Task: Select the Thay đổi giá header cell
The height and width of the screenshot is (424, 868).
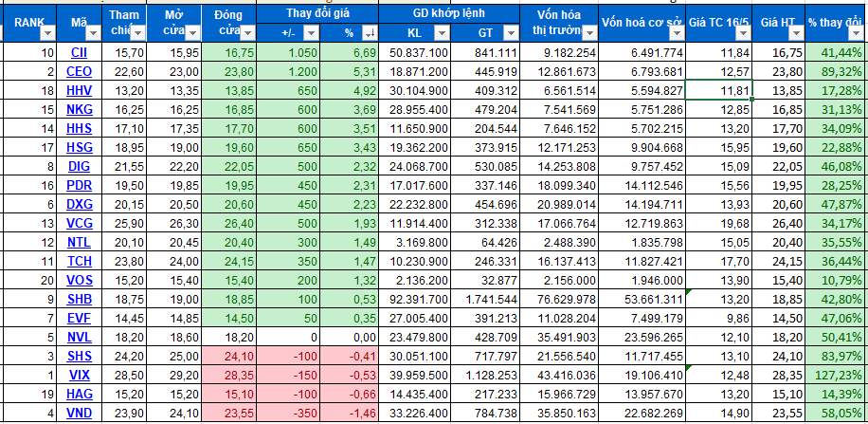Action: click(317, 13)
